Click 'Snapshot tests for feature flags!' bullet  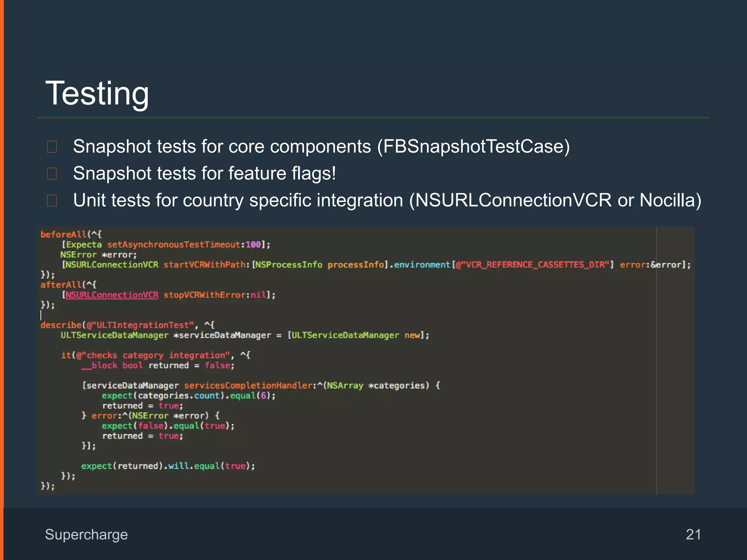204,173
